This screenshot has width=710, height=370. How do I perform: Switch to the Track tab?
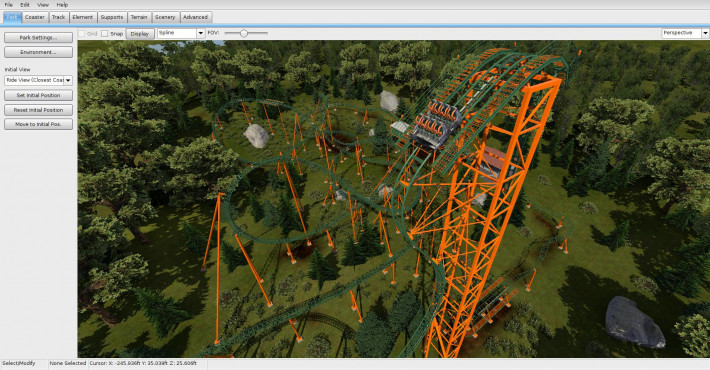click(58, 17)
